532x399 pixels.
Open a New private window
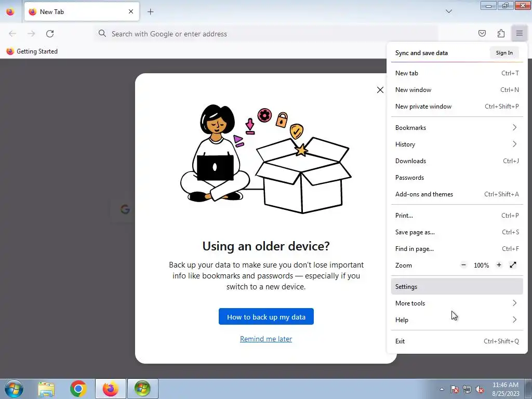tap(457, 107)
